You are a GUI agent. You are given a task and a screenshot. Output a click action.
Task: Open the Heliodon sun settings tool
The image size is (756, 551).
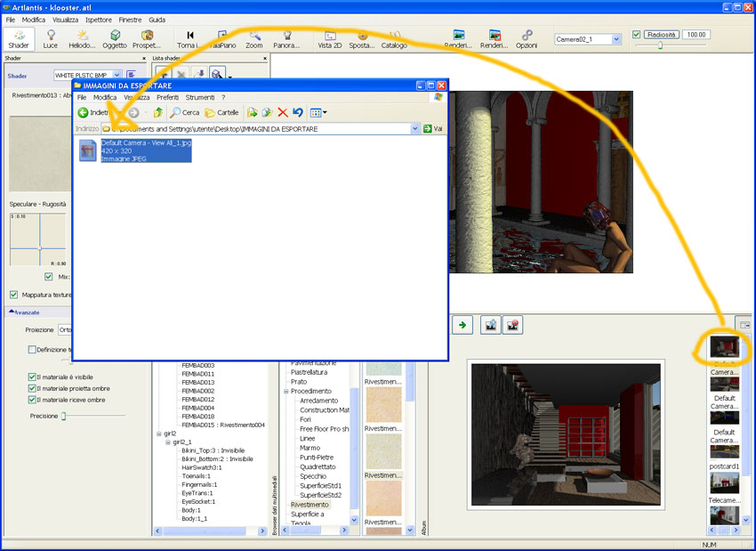pos(82,38)
